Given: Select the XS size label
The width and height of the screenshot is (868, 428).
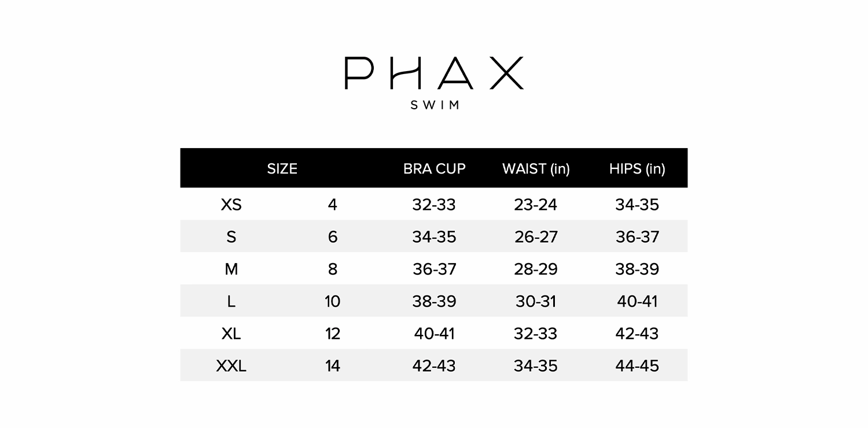Looking at the screenshot, I should coord(231,205).
